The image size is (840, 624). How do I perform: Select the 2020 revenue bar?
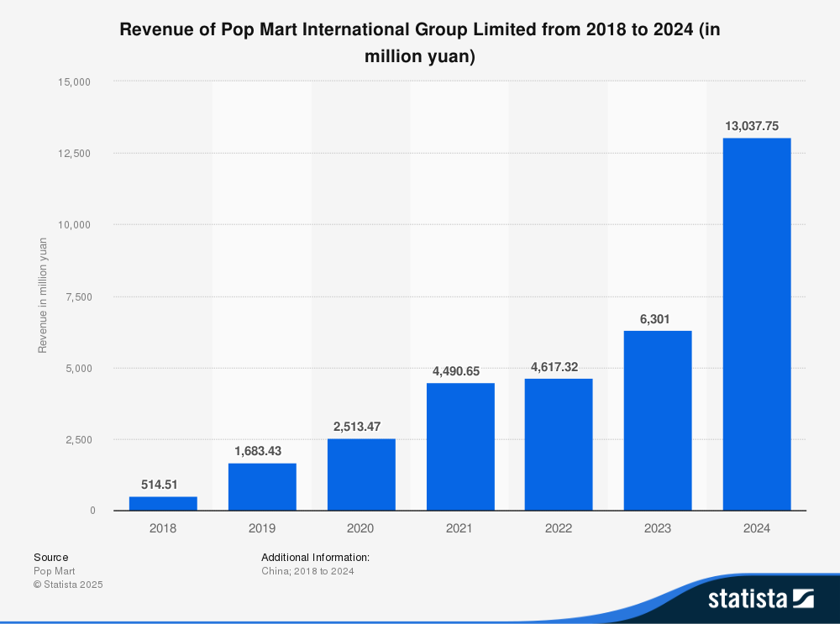click(361, 475)
